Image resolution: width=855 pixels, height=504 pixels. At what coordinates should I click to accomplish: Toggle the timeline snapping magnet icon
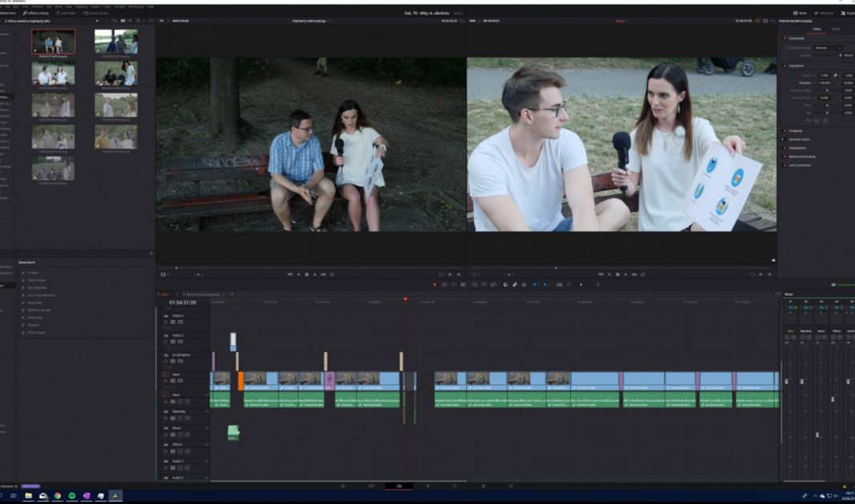pos(505,284)
